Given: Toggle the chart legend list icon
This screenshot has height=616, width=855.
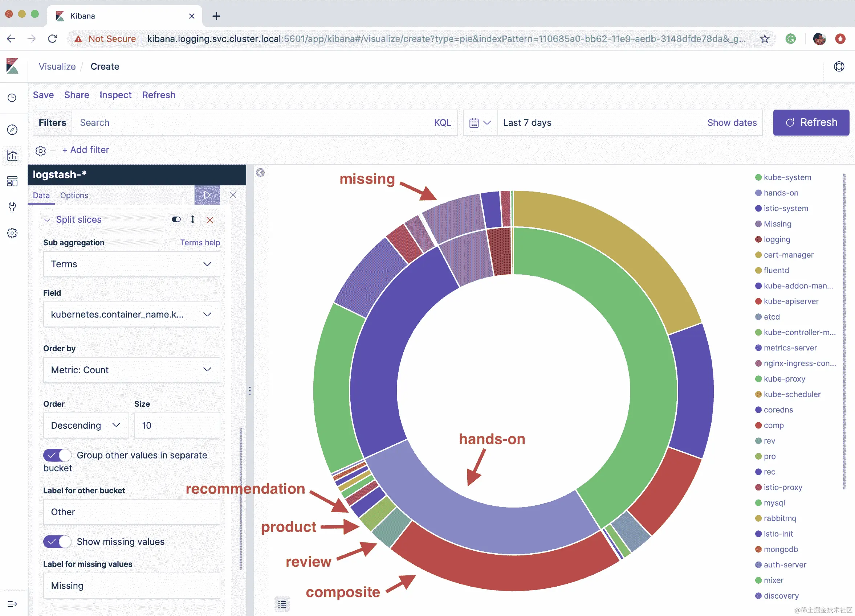Looking at the screenshot, I should [x=282, y=604].
